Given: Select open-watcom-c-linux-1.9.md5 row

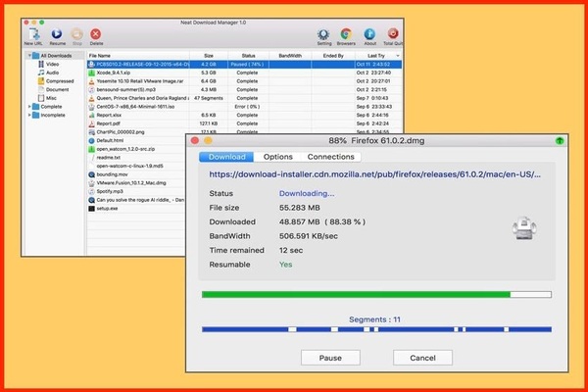Looking at the screenshot, I should coord(136,166).
